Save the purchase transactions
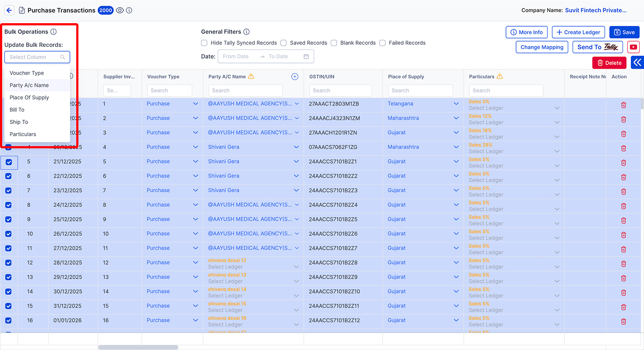Viewport: 644px width, 350px height. pyautogui.click(x=624, y=32)
